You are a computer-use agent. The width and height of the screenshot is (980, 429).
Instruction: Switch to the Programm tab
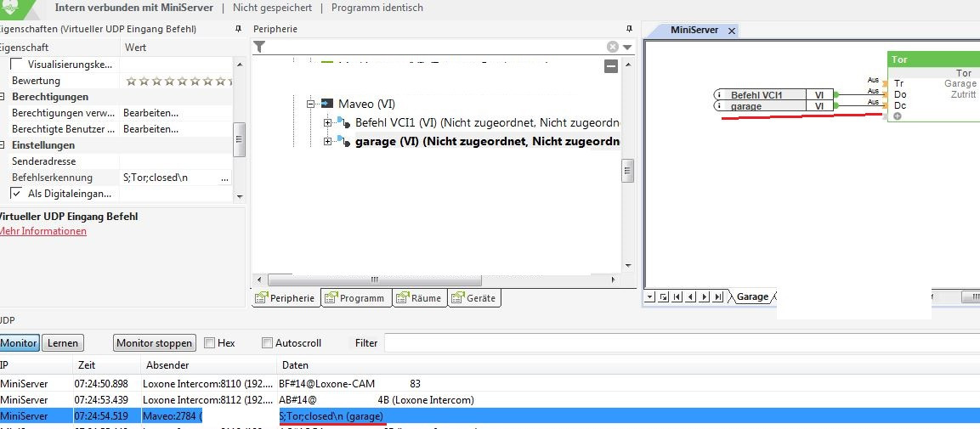(x=356, y=298)
